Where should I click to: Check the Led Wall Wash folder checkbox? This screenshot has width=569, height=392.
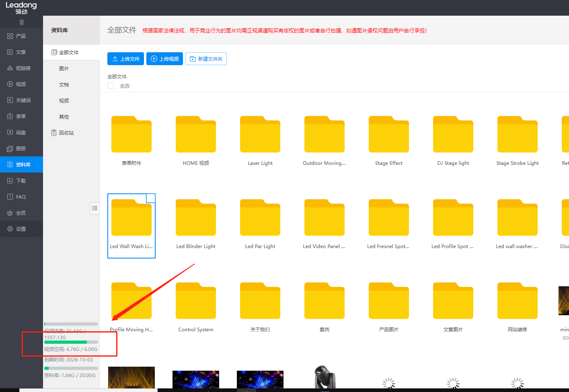pyautogui.click(x=150, y=198)
